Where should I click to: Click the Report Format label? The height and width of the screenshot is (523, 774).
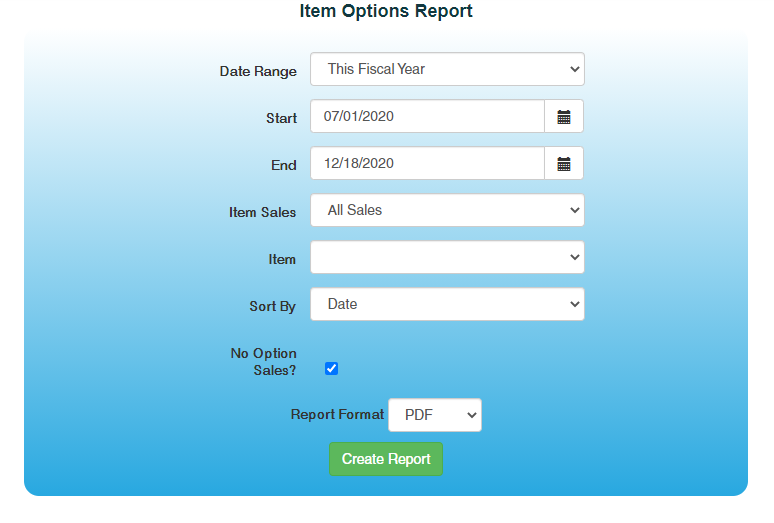337,415
